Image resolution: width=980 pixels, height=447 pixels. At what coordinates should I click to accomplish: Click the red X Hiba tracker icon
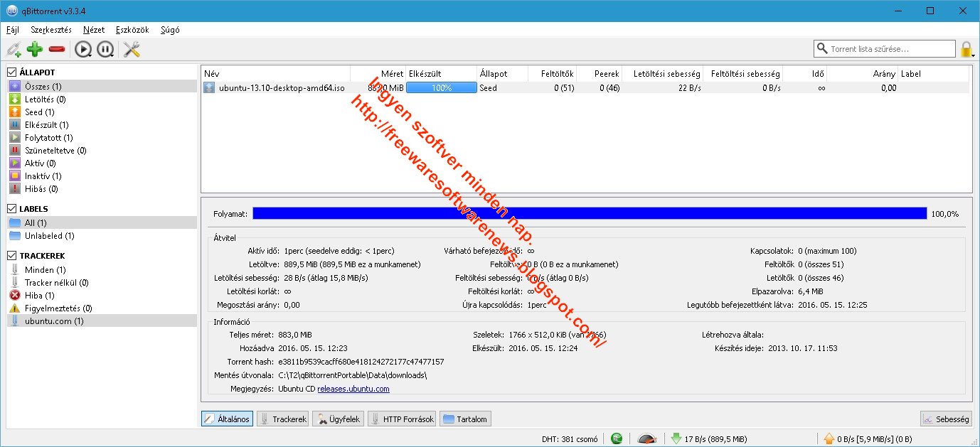[x=15, y=296]
